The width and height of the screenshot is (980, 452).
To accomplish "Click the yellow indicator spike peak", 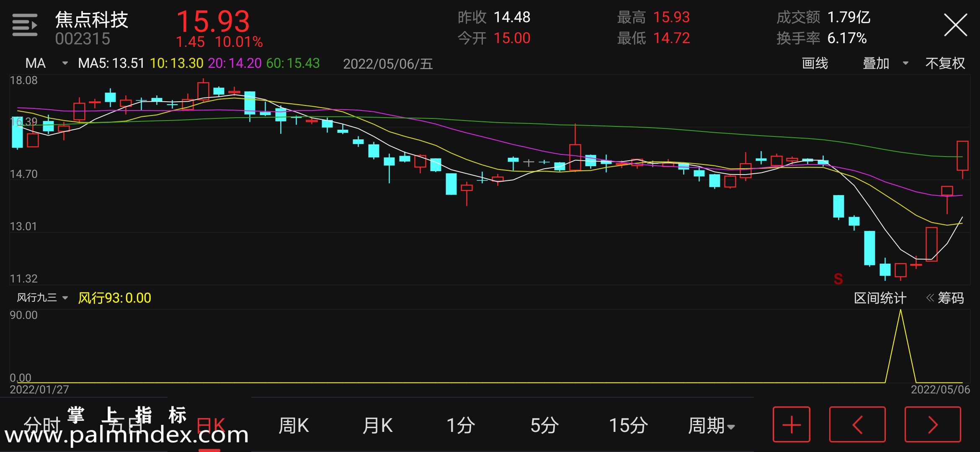I will click(x=900, y=311).
